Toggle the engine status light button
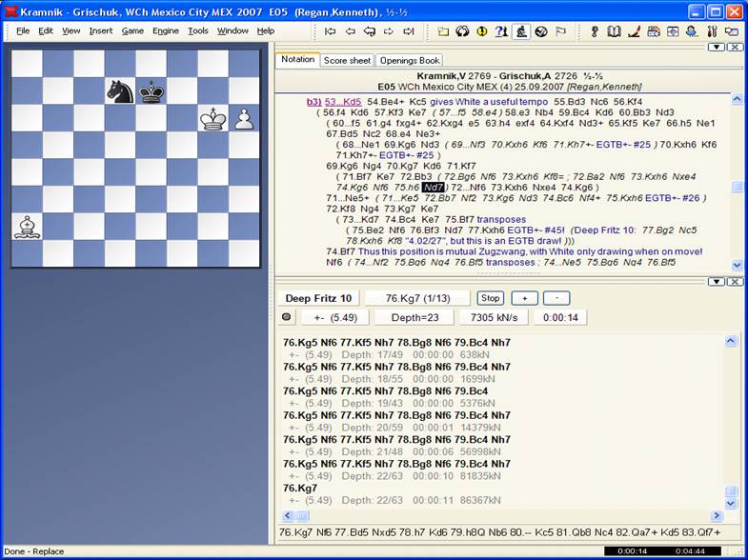 click(x=287, y=318)
